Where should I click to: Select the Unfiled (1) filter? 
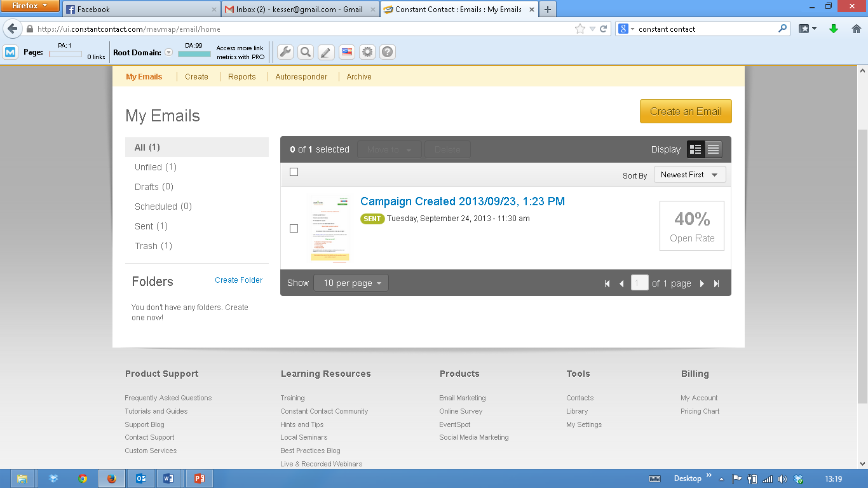click(156, 167)
